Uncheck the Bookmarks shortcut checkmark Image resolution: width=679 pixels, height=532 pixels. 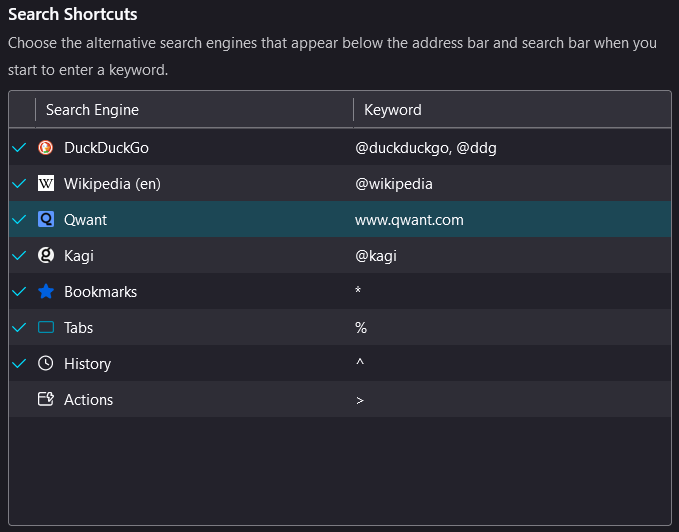(x=19, y=291)
